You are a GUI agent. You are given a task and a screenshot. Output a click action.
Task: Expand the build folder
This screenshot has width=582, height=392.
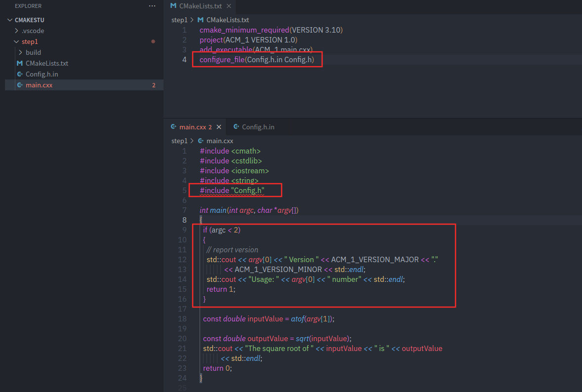tap(20, 52)
